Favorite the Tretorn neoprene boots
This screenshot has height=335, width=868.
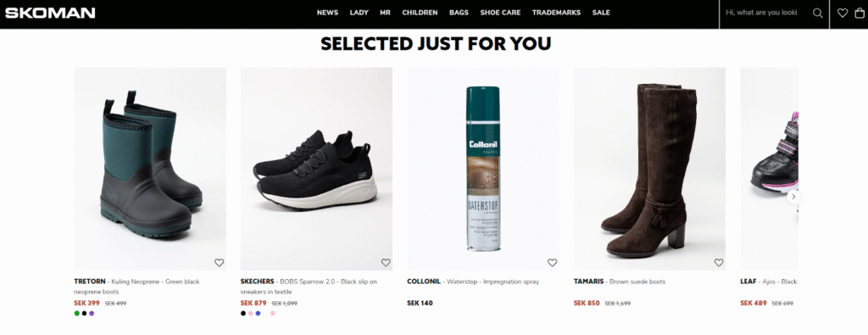pyautogui.click(x=220, y=262)
